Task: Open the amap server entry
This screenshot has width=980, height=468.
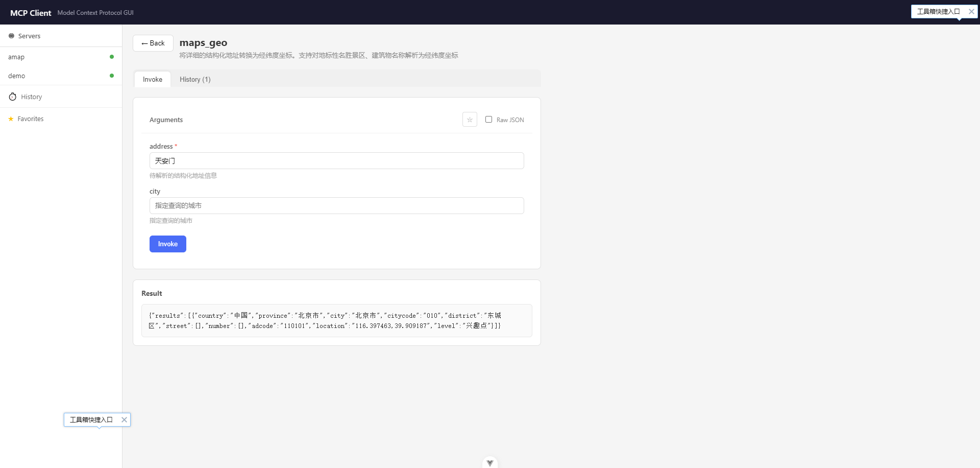Action: pyautogui.click(x=61, y=57)
